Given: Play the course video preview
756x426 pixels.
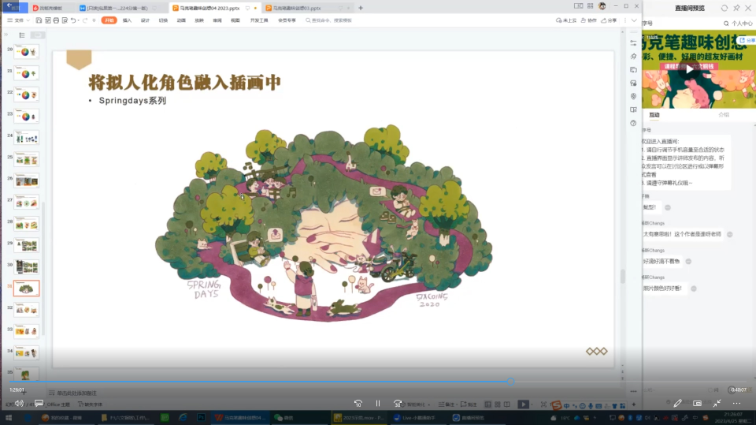Looking at the screenshot, I should [x=689, y=70].
